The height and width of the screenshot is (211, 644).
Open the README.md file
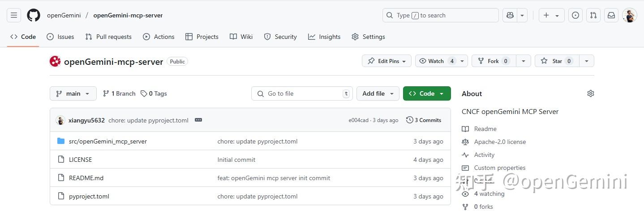tap(86, 178)
